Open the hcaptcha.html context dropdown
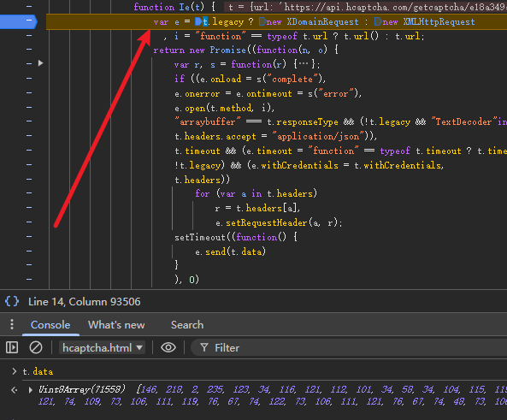 [x=103, y=347]
